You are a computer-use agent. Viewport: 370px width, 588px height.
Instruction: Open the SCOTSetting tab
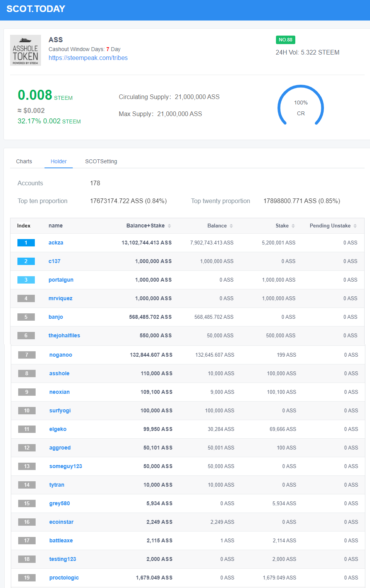click(101, 161)
